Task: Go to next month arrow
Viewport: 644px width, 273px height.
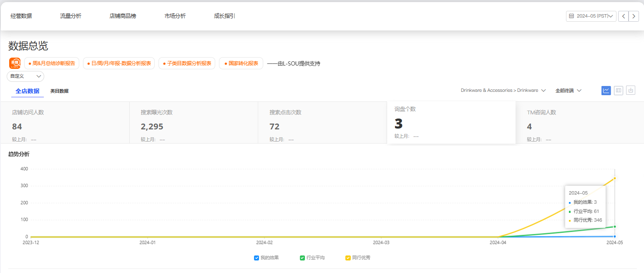Action: (634, 16)
